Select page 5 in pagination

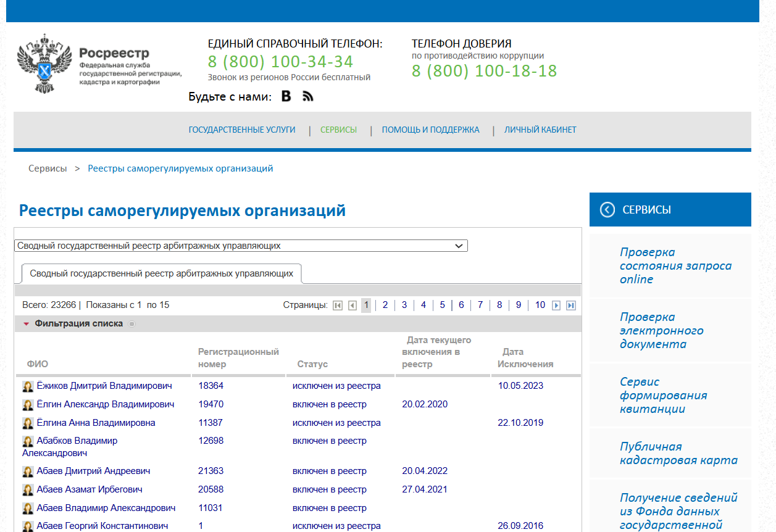[x=442, y=304]
